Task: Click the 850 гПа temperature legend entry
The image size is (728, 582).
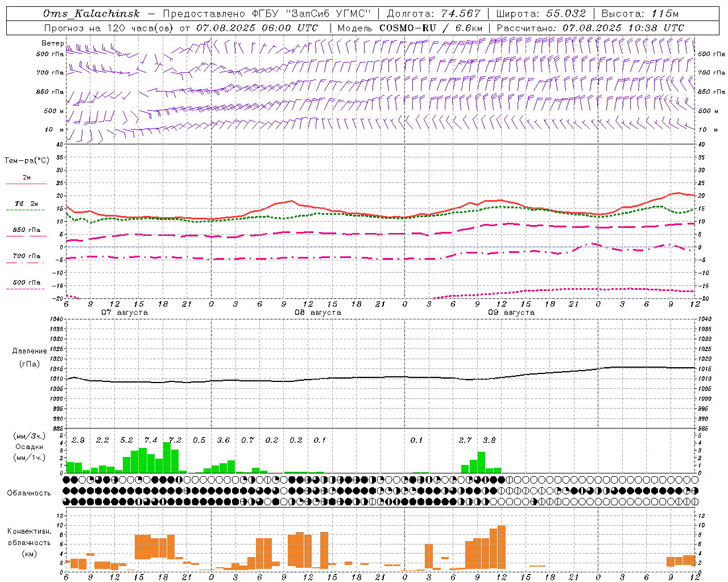Action: tap(26, 230)
